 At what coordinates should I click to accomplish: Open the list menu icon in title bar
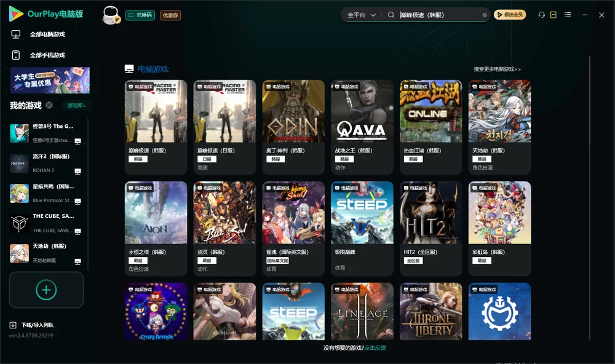tap(568, 15)
